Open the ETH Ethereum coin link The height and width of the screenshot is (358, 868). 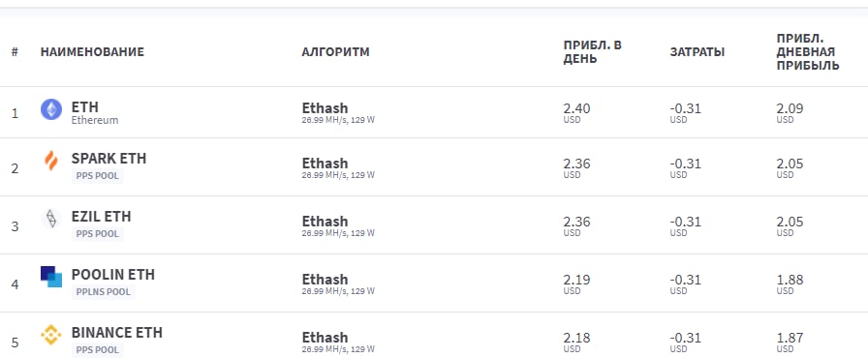coord(84,106)
